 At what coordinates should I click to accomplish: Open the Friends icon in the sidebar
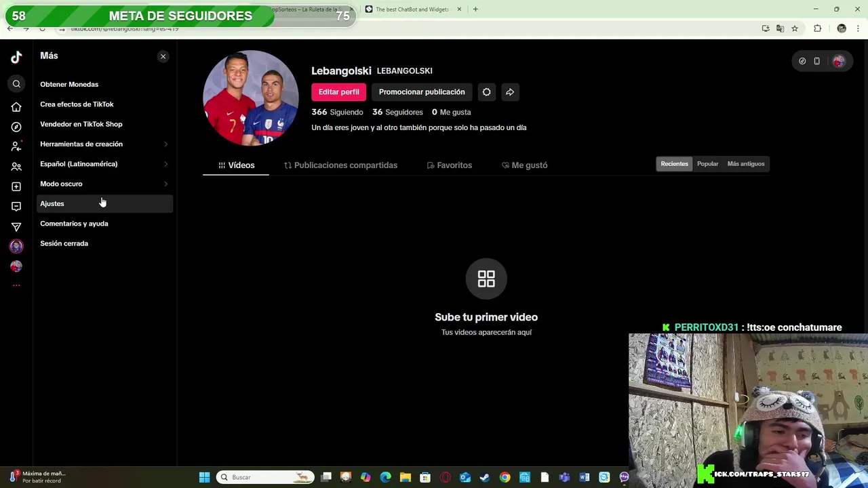point(16,167)
